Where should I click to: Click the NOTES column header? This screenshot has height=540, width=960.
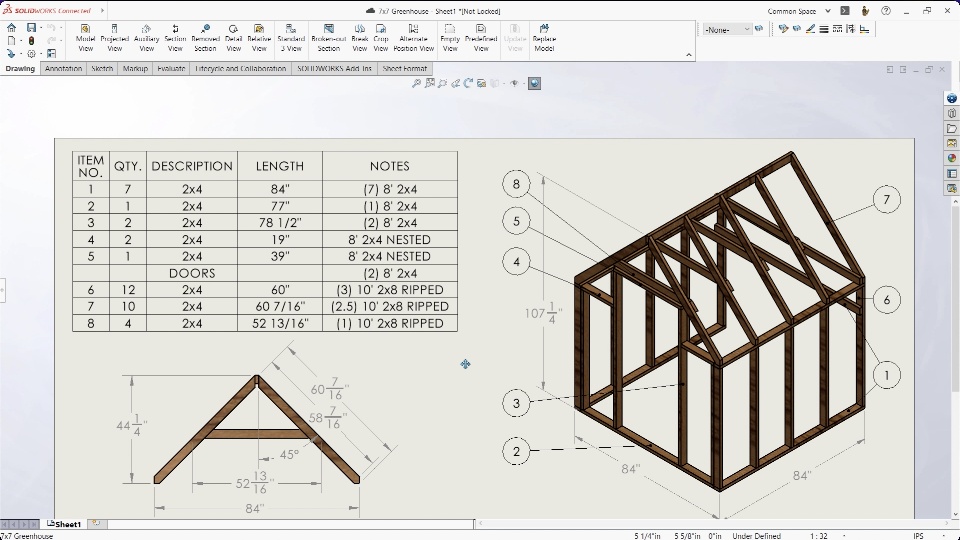[390, 166]
